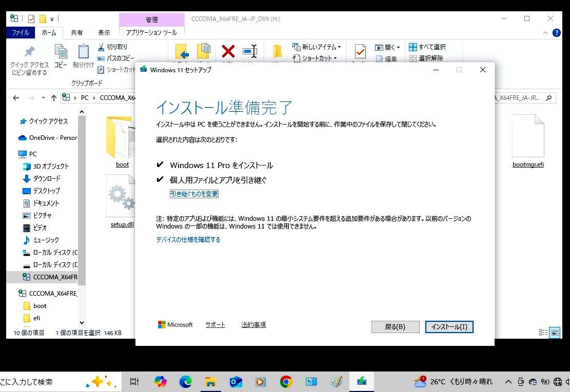Switch to the 共有 ribbon tab
The image size is (570, 392).
point(77,33)
